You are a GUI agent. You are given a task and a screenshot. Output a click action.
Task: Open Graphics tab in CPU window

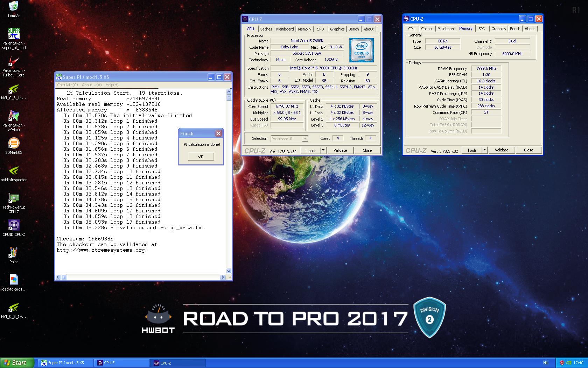tap(337, 29)
